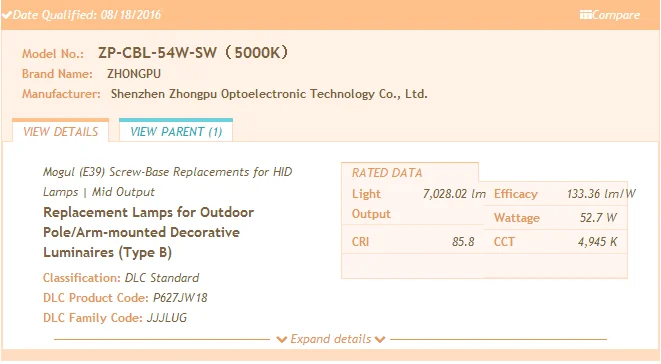The image size is (661, 364).
Task: Click the CCT value 4,945 K
Action: [x=597, y=242]
